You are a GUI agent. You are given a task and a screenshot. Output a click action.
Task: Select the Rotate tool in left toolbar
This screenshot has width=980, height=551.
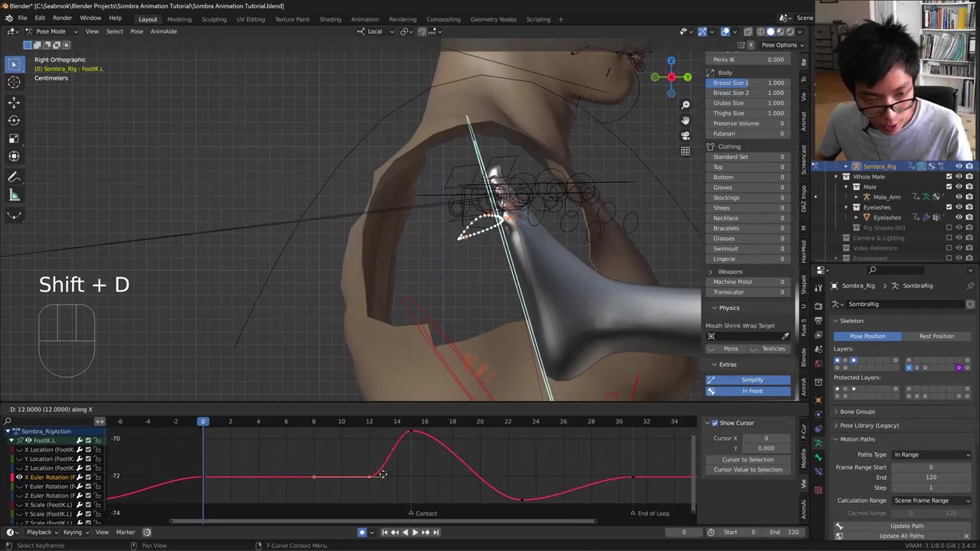(x=14, y=120)
